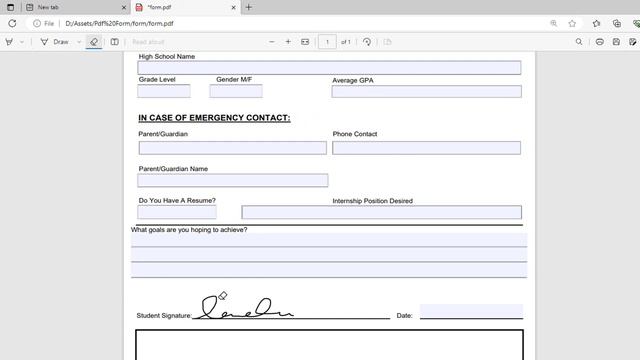Open Collections panel

(x=617, y=24)
